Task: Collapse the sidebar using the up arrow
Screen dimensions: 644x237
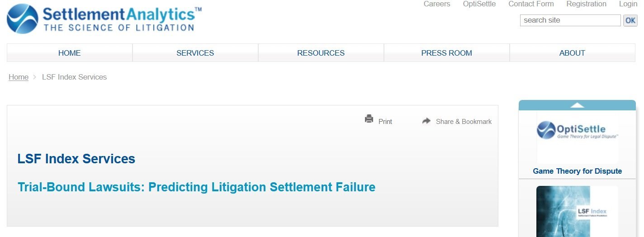Action: coord(577,105)
